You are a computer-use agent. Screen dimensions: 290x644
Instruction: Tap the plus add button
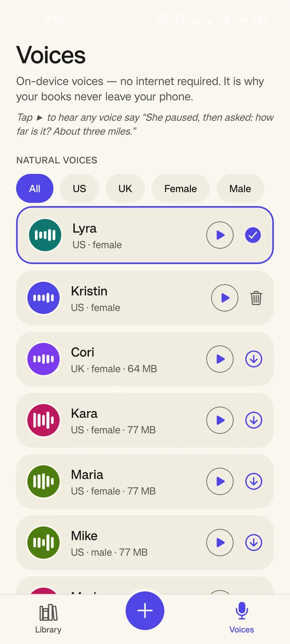pyautogui.click(x=145, y=610)
